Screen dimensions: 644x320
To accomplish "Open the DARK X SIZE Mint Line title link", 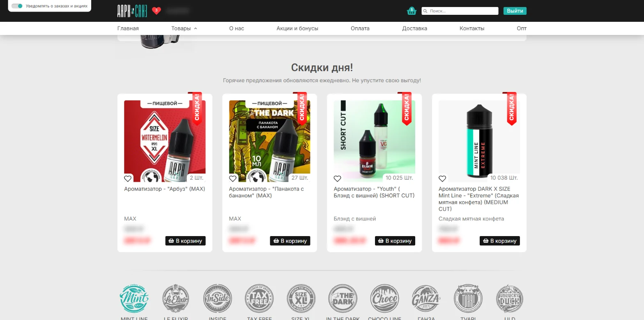I will (x=479, y=199).
